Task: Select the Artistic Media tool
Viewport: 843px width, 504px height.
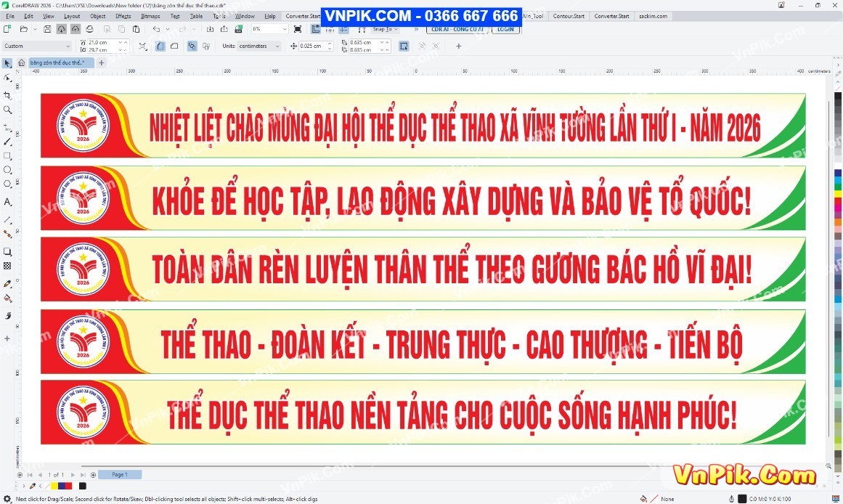Action: 7,142
